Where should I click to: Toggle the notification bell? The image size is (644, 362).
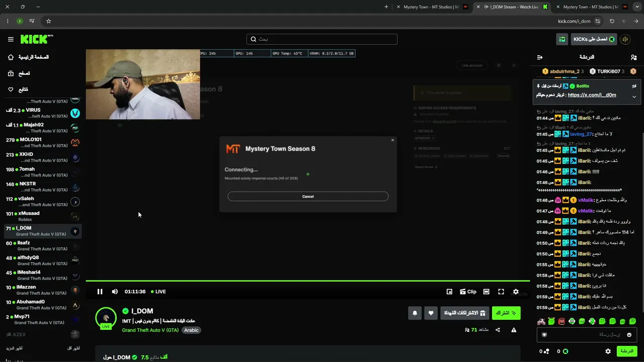(415, 313)
